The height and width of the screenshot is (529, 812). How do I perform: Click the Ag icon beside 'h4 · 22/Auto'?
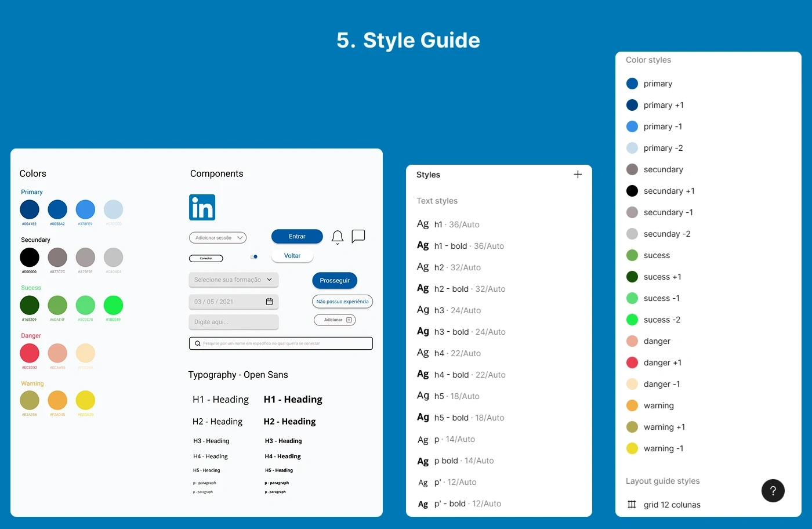423,353
